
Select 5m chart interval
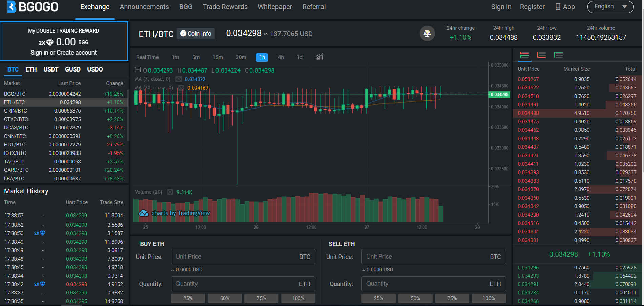pyautogui.click(x=196, y=57)
